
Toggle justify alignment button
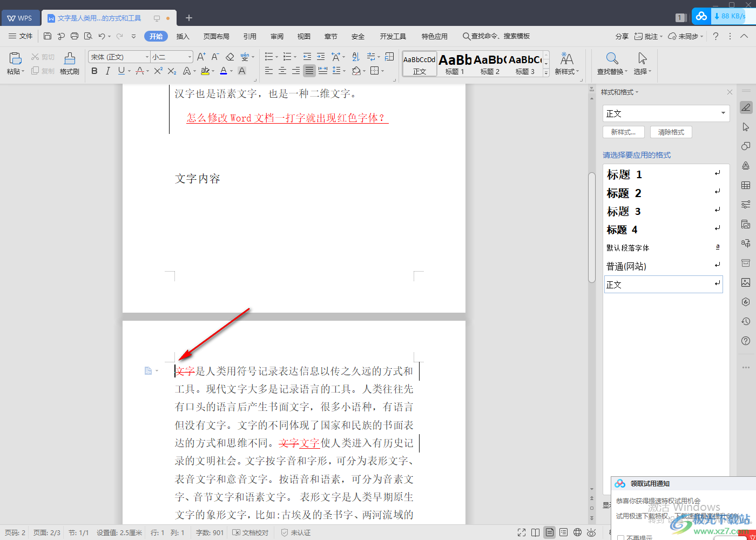pyautogui.click(x=309, y=71)
